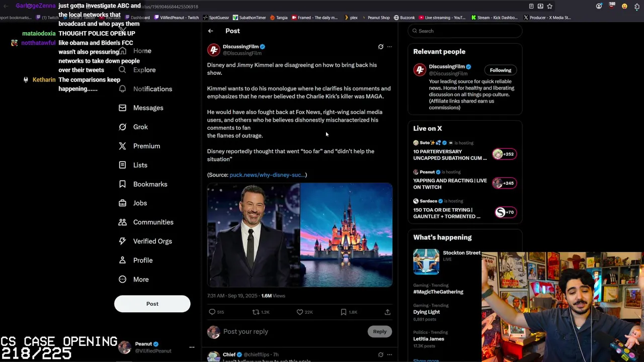Open the Lists icon
Viewport: 644px width, 362px height.
(x=122, y=165)
